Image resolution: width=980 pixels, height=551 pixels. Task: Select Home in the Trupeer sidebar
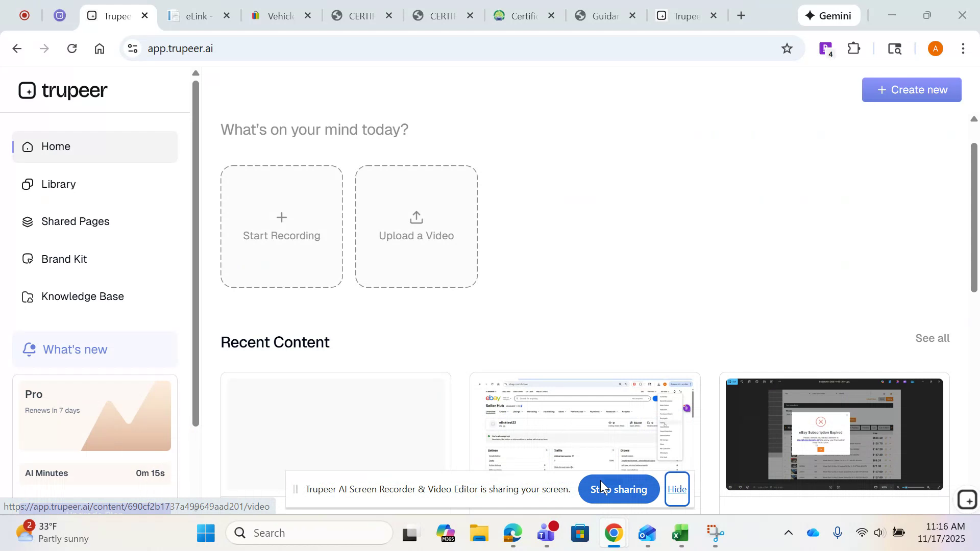point(55,146)
